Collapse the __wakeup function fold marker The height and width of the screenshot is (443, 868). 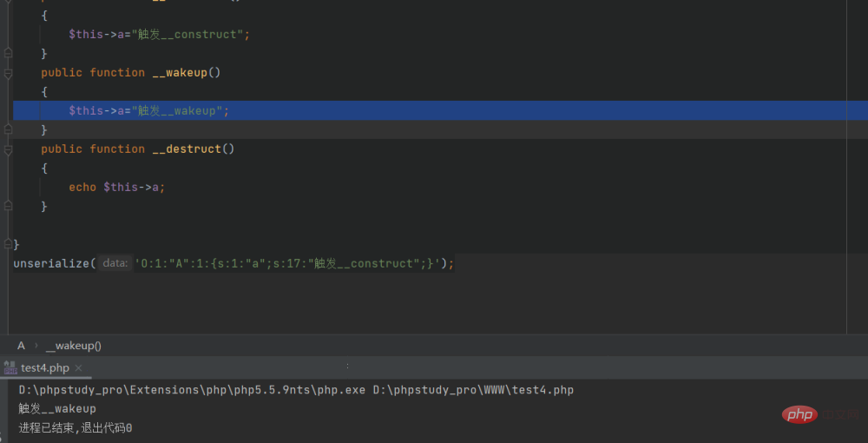click(x=8, y=73)
